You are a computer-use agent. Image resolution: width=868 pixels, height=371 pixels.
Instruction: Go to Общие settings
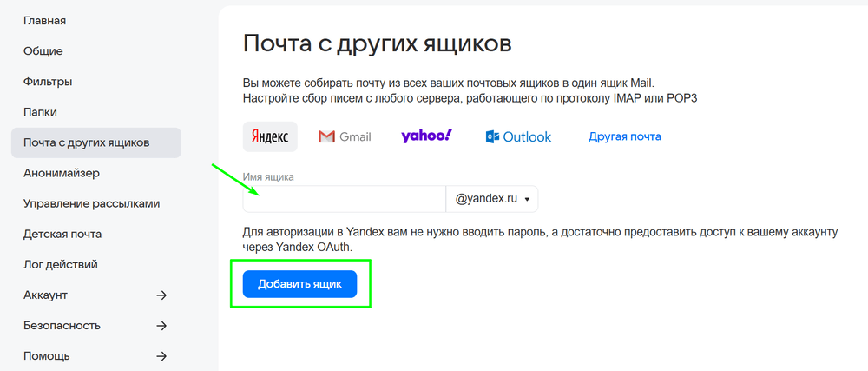point(43,51)
